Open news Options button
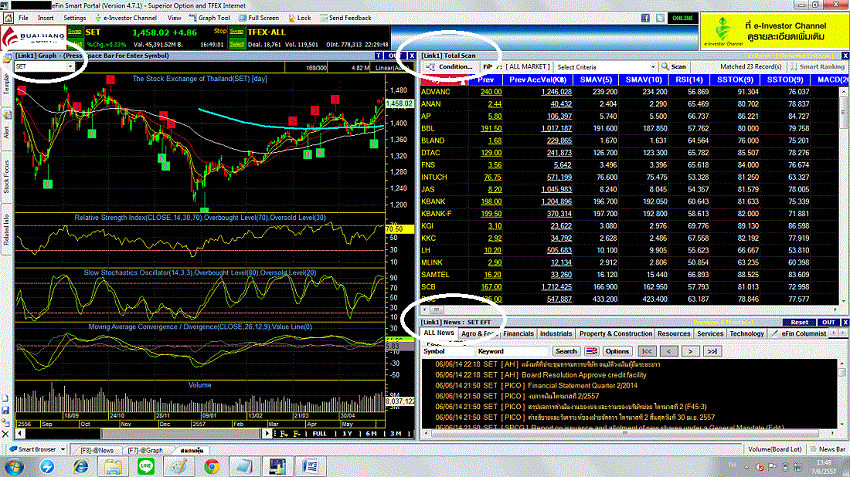 pos(617,351)
